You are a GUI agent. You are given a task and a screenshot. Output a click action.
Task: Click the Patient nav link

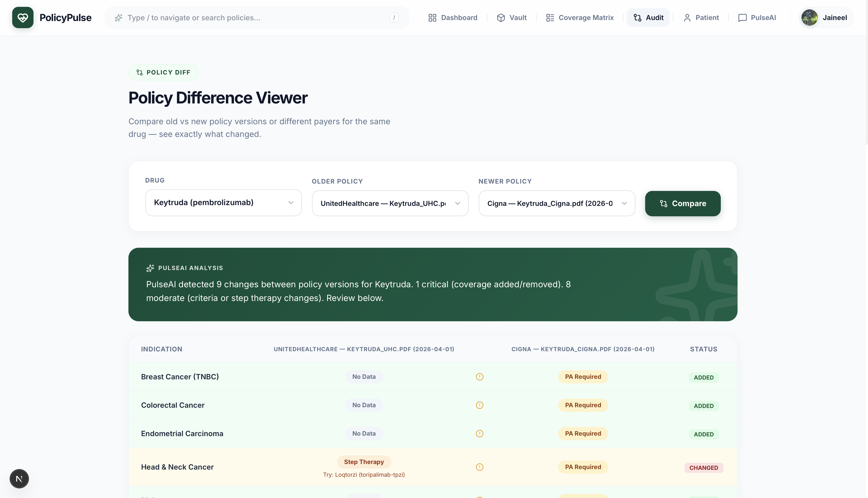click(x=701, y=17)
